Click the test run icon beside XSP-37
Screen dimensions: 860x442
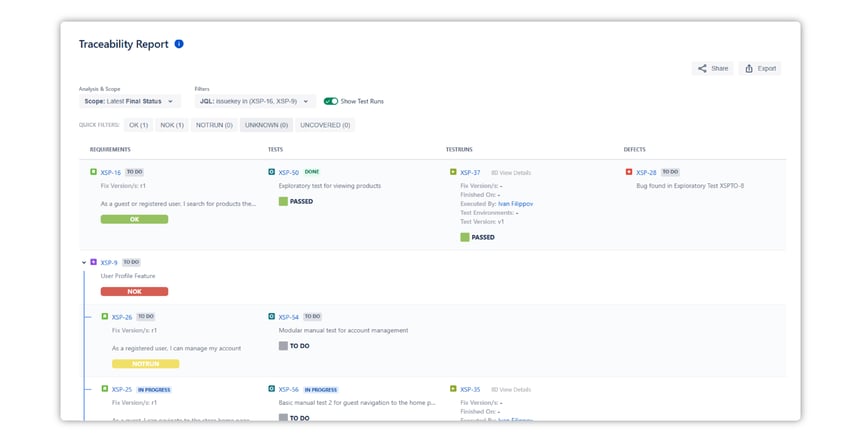click(x=453, y=172)
